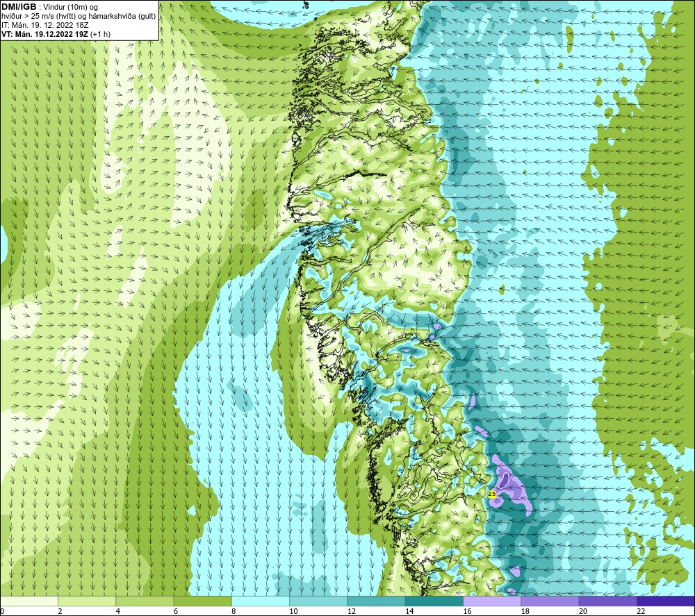Click the legend tick label "18"
The image size is (695, 616).
click(525, 611)
